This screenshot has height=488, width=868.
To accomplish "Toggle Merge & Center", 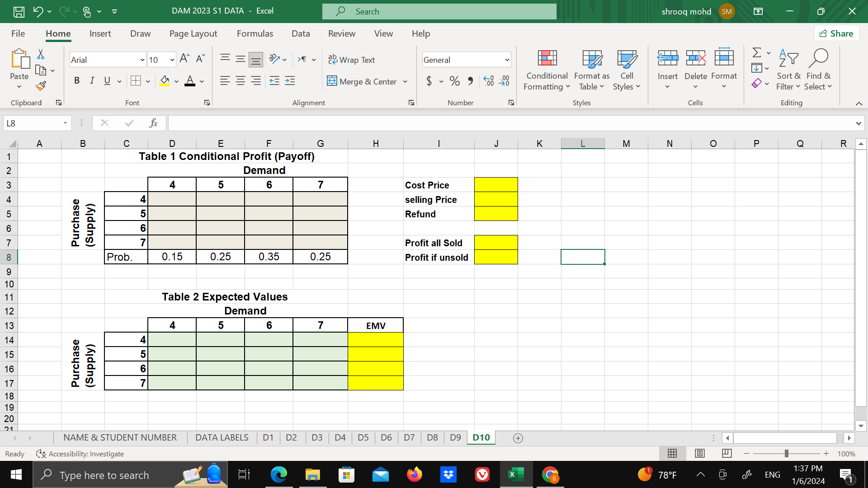I will [362, 81].
